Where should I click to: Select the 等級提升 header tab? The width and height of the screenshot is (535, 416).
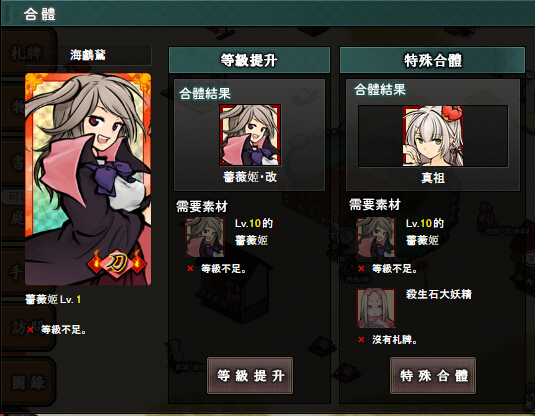(249, 60)
